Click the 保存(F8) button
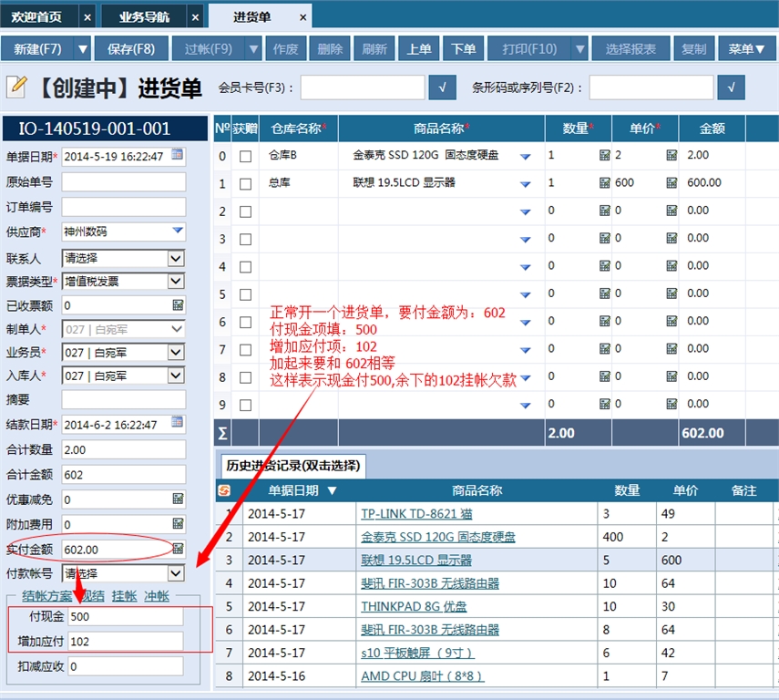The width and height of the screenshot is (779, 700). [130, 47]
